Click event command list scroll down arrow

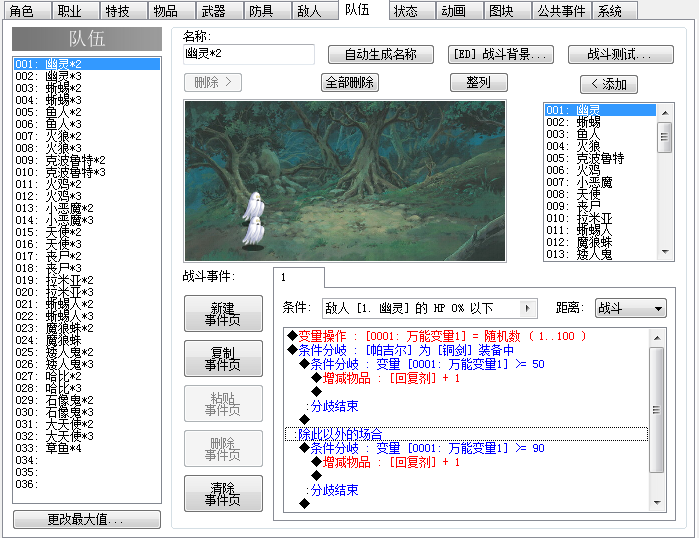[657, 502]
